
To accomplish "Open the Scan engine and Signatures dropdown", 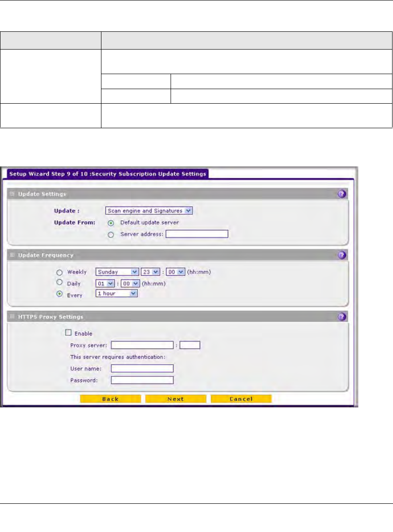I will tap(149, 211).
